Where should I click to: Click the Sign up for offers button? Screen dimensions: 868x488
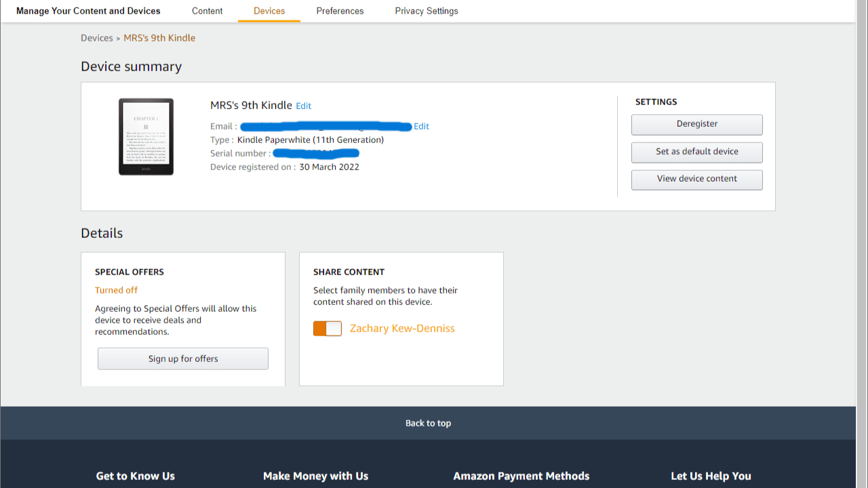pyautogui.click(x=183, y=359)
